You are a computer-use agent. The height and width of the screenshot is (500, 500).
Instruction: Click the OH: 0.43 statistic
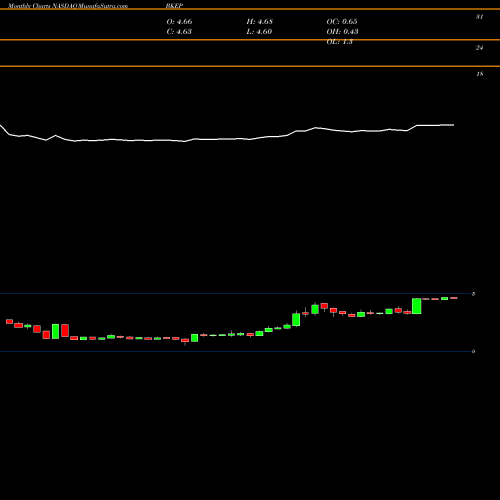pos(342,32)
